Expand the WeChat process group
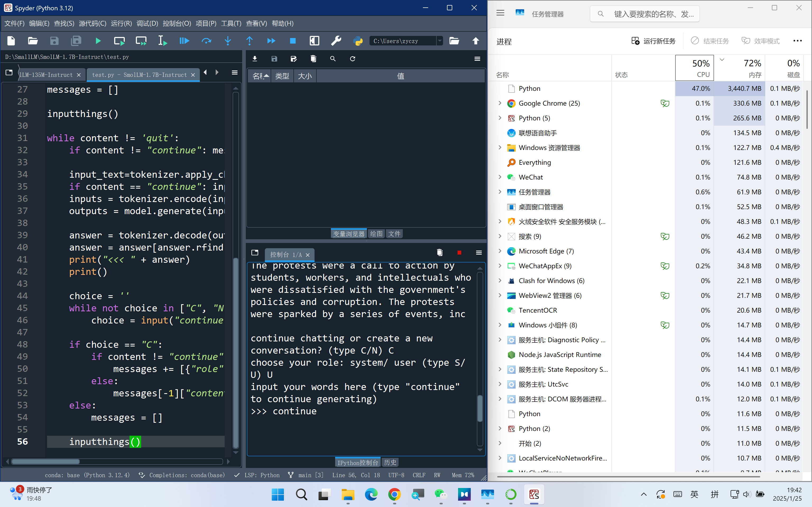Viewport: 812px width, 507px height. click(x=500, y=177)
